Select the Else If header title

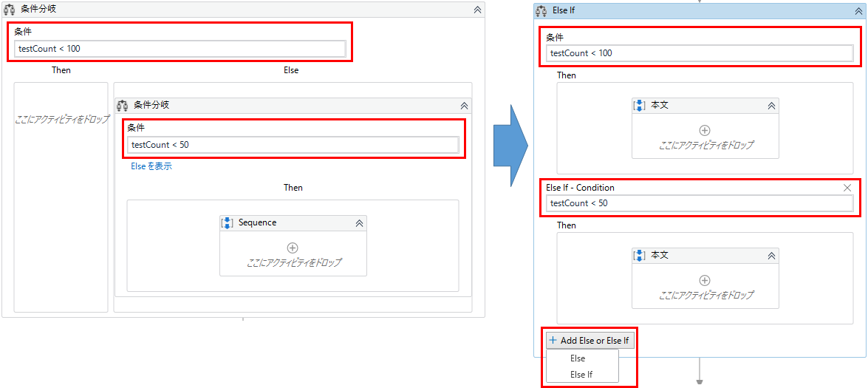pos(564,10)
